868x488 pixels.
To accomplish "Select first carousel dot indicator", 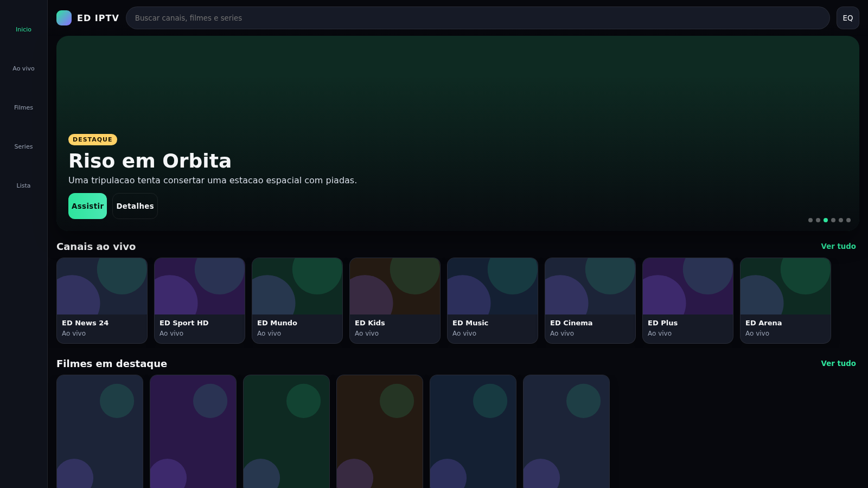I will coord(810,220).
